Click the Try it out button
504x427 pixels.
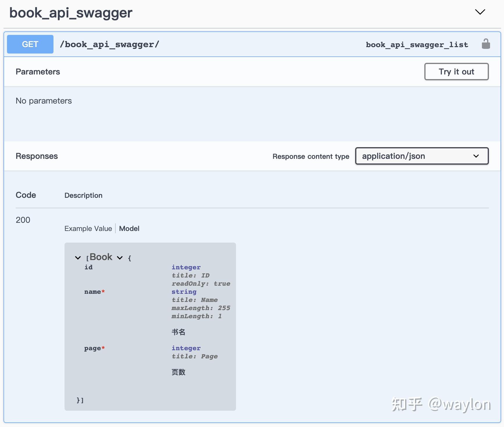pos(456,72)
